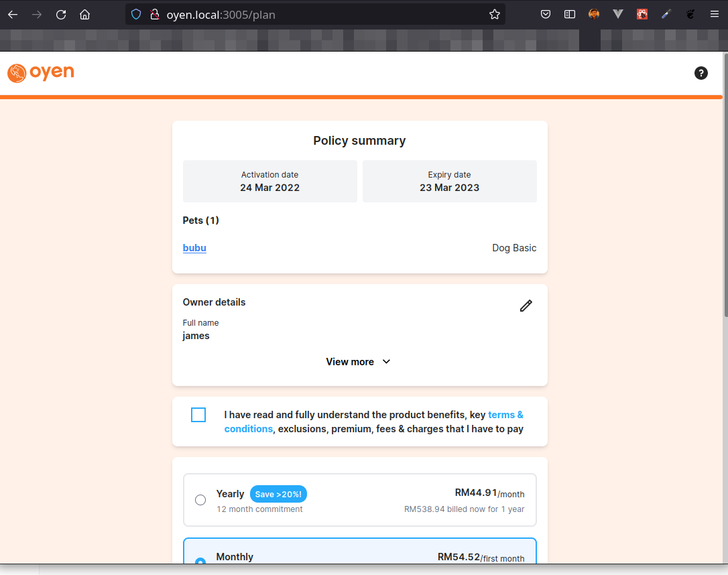Open the eyedropper color picker extension
Screen dimensions: 728x575
pyautogui.click(x=666, y=14)
